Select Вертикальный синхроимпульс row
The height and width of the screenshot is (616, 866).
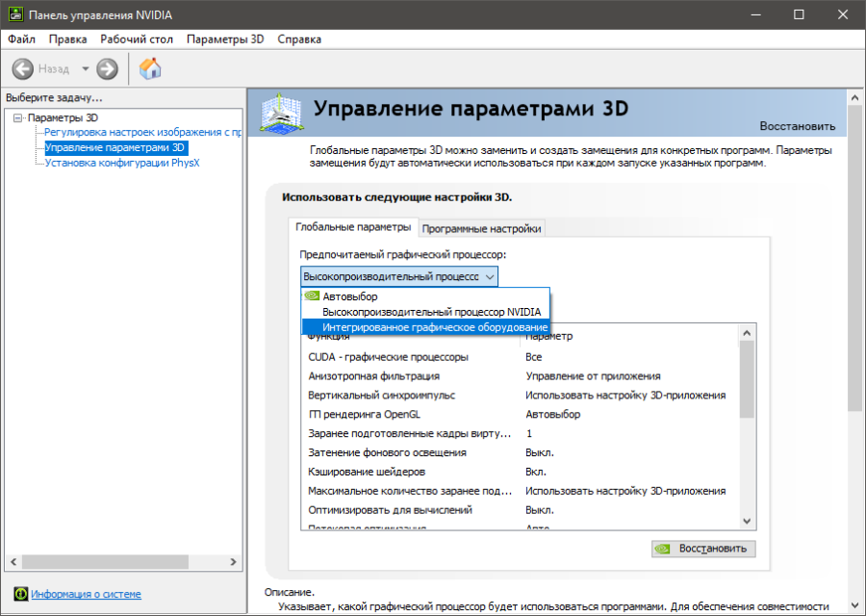[x=520, y=396]
